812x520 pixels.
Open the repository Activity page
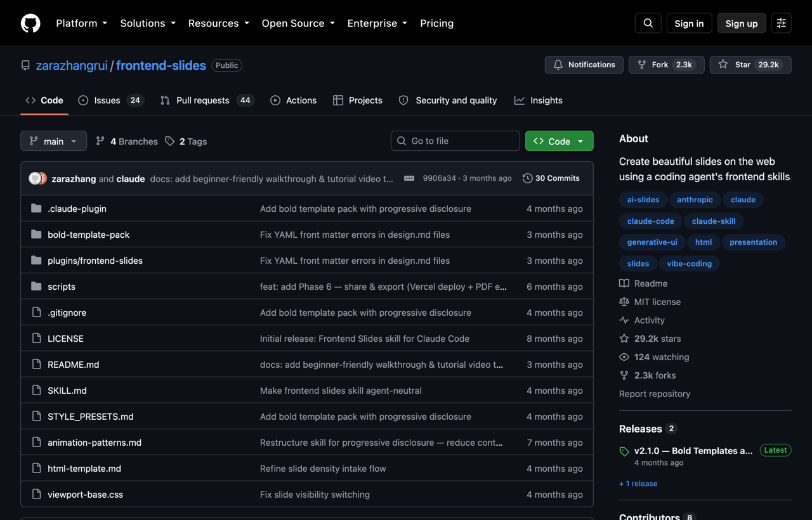click(x=642, y=320)
